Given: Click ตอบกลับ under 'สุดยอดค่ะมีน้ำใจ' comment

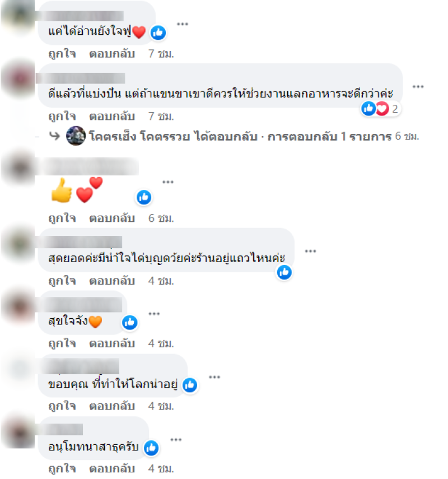Looking at the screenshot, I should (112, 281).
